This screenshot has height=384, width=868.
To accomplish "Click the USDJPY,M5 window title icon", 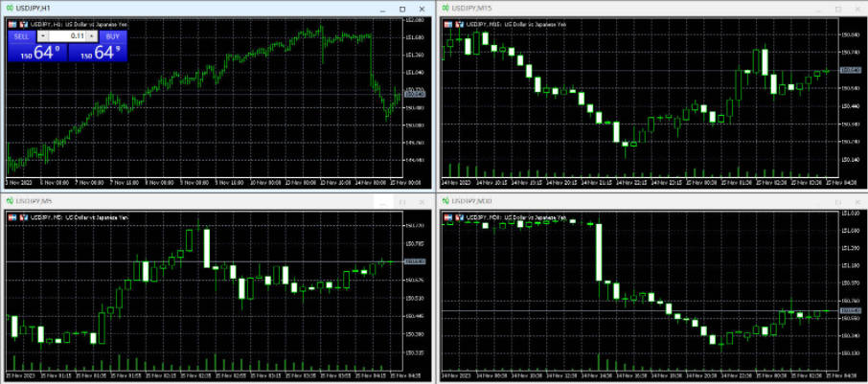I will coord(10,201).
